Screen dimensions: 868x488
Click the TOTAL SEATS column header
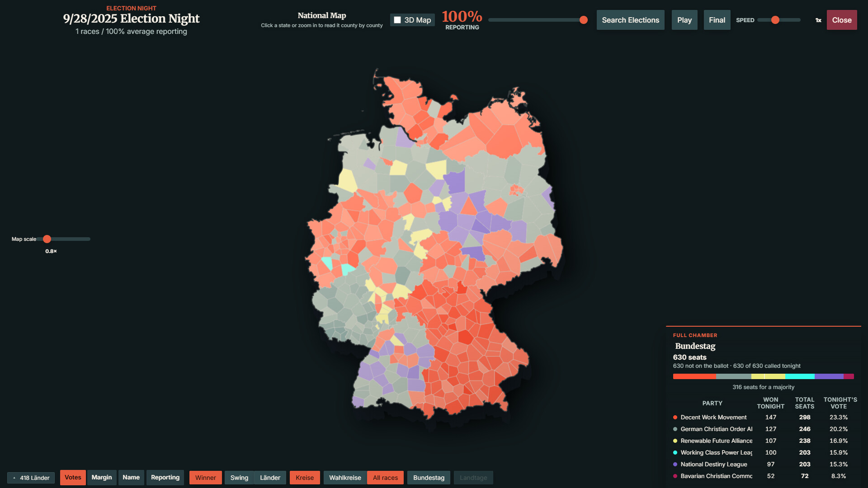point(805,403)
